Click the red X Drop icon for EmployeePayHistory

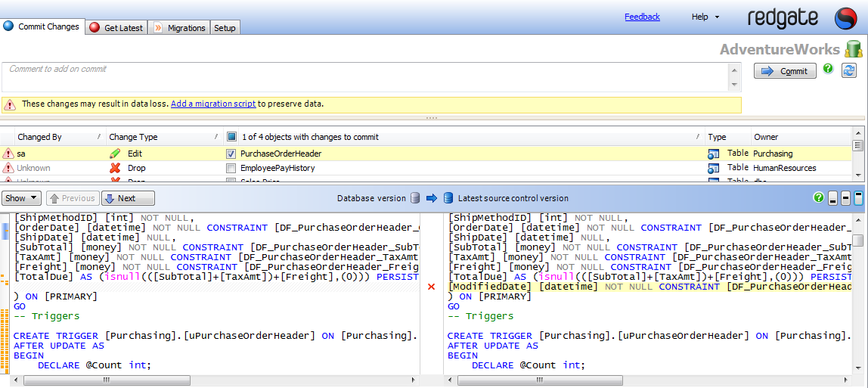(x=115, y=168)
